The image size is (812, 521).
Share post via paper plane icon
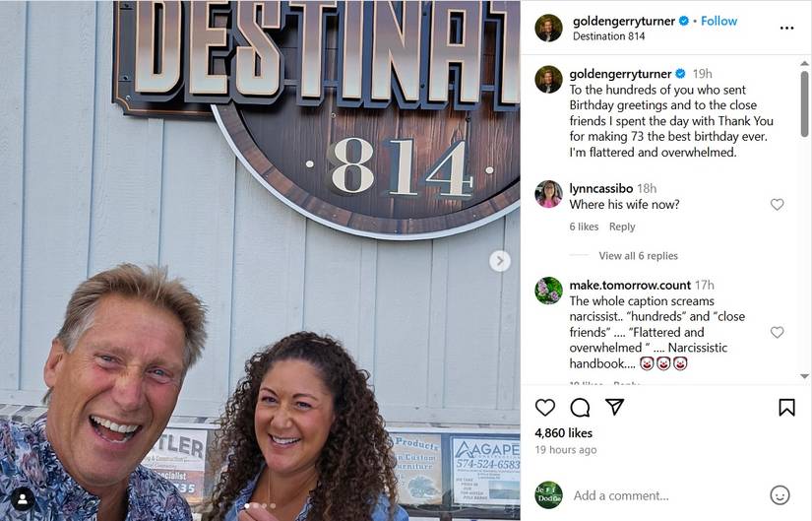(615, 407)
